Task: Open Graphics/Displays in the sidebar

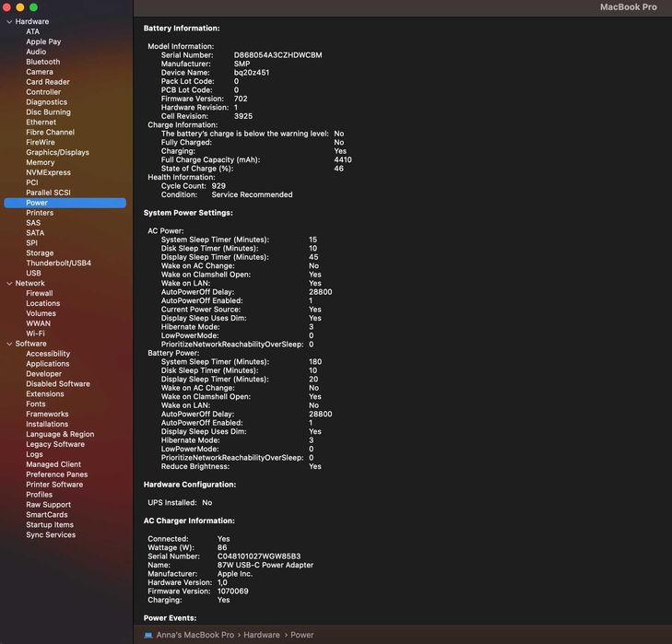Action: pos(57,153)
